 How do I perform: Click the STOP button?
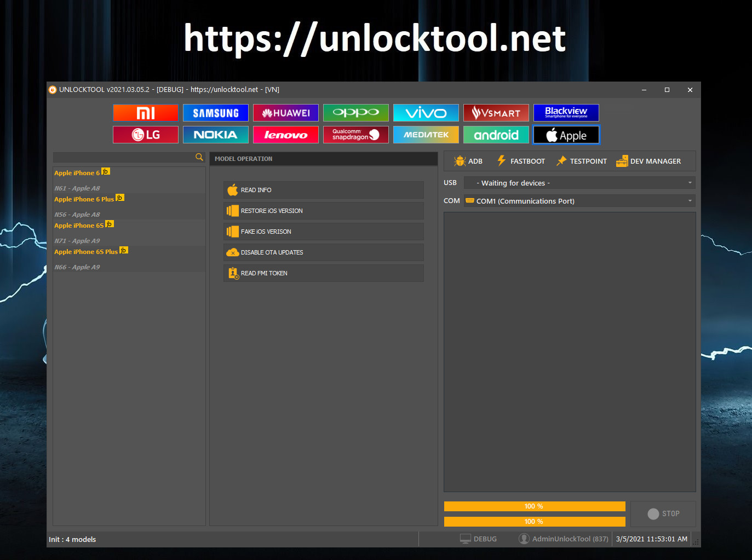(663, 514)
